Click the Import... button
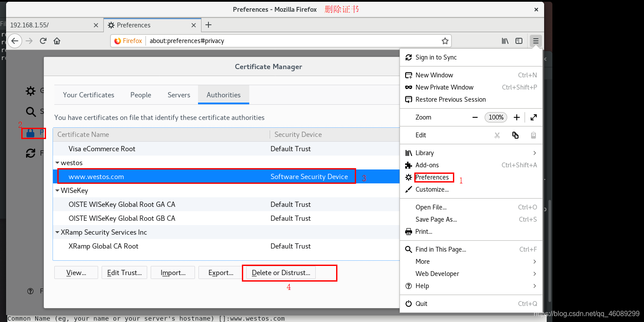The height and width of the screenshot is (322, 644). click(173, 273)
